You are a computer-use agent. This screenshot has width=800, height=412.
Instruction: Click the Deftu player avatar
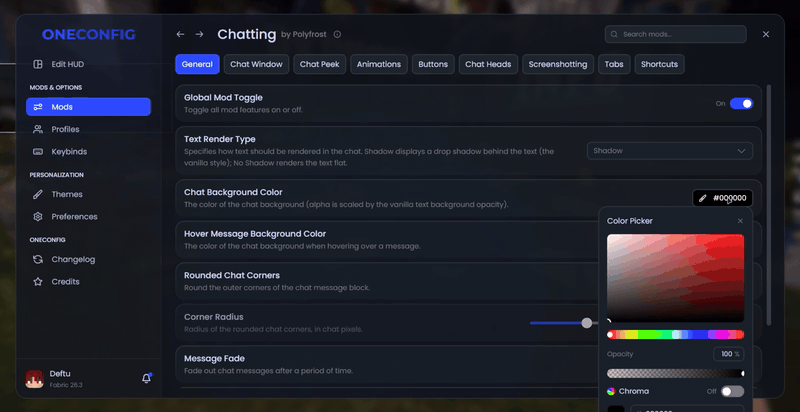[x=35, y=379]
